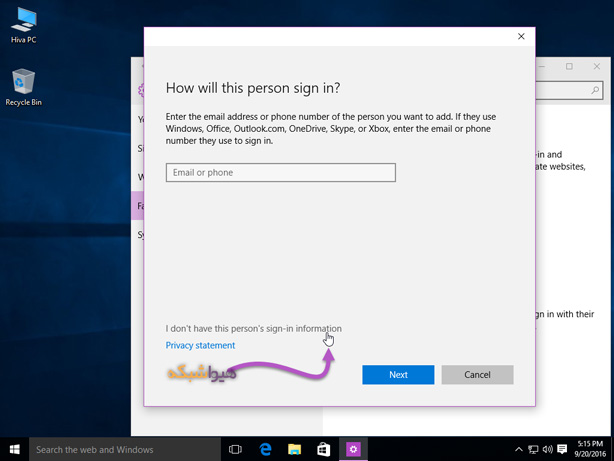Click the Search the web and Windows box

(x=125, y=449)
